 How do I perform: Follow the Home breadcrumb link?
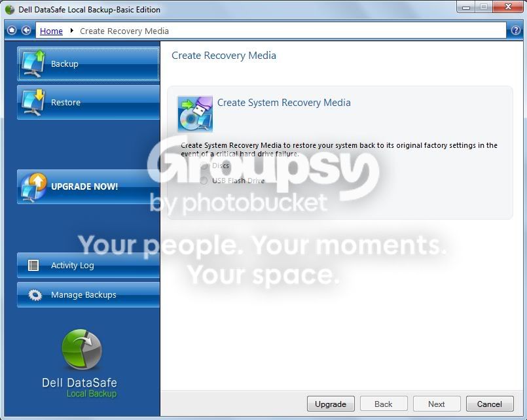[51, 31]
